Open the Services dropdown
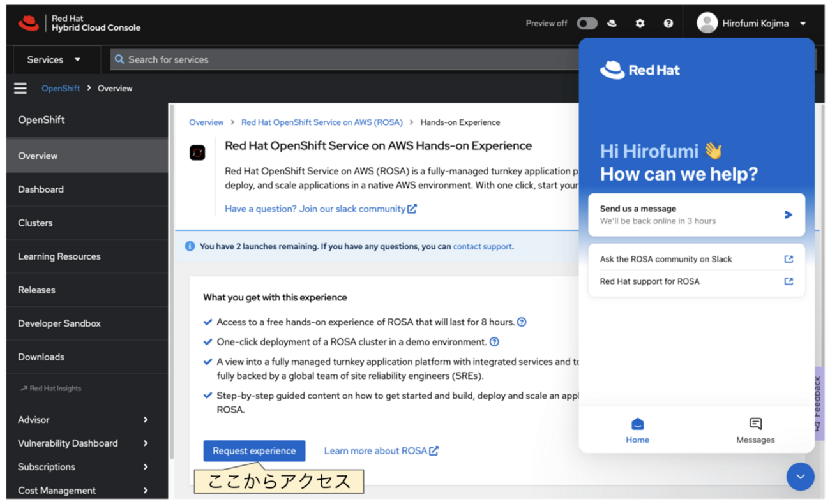Screen dimensions: 830x504 tap(54, 59)
